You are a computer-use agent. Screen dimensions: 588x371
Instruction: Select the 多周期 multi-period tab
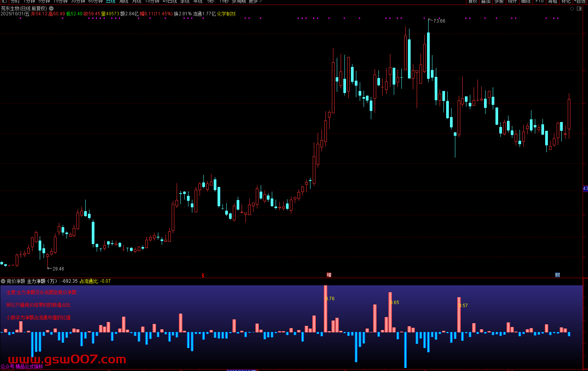coord(239,2)
